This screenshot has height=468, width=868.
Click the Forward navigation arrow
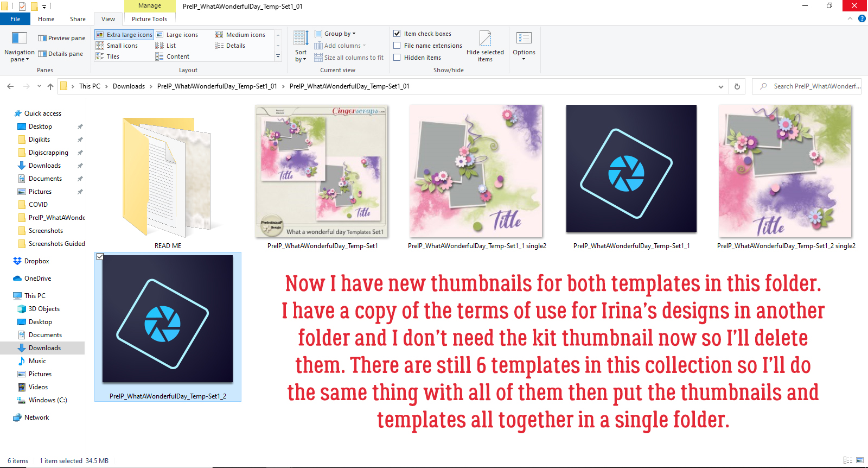(26, 86)
